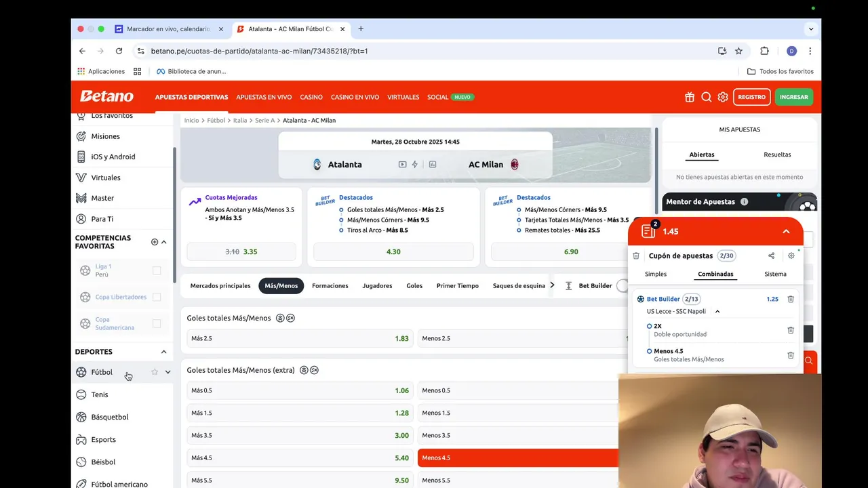This screenshot has width=868, height=488.
Task: Open Casino menu item
Action: pyautogui.click(x=311, y=97)
